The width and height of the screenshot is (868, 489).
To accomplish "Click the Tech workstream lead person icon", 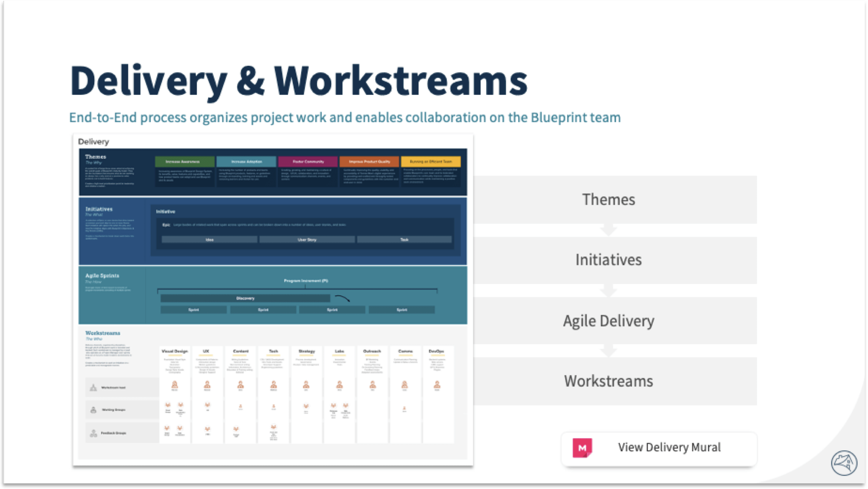I will click(x=274, y=385).
